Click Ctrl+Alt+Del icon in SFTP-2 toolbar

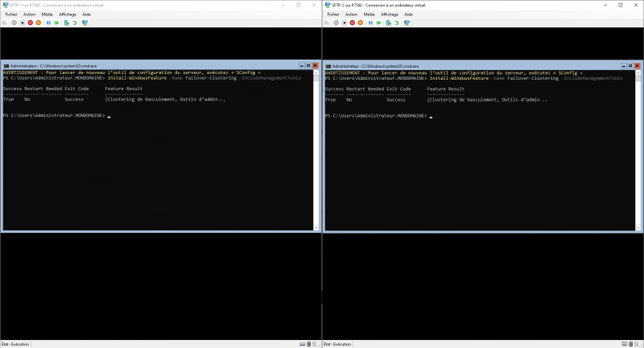[x=327, y=23]
